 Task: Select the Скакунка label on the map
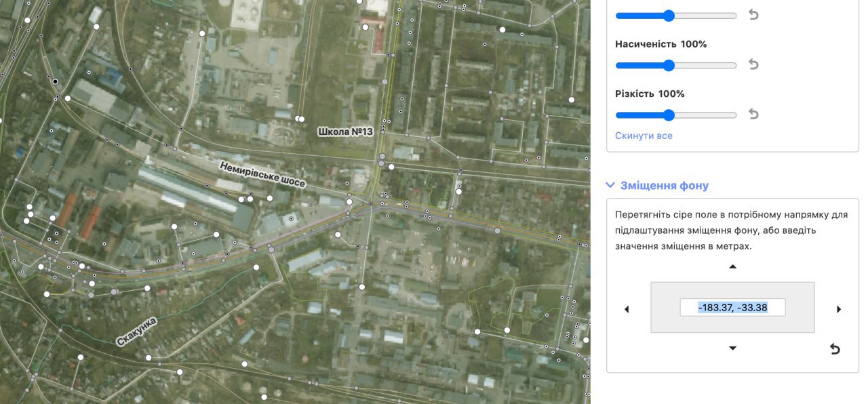(136, 332)
